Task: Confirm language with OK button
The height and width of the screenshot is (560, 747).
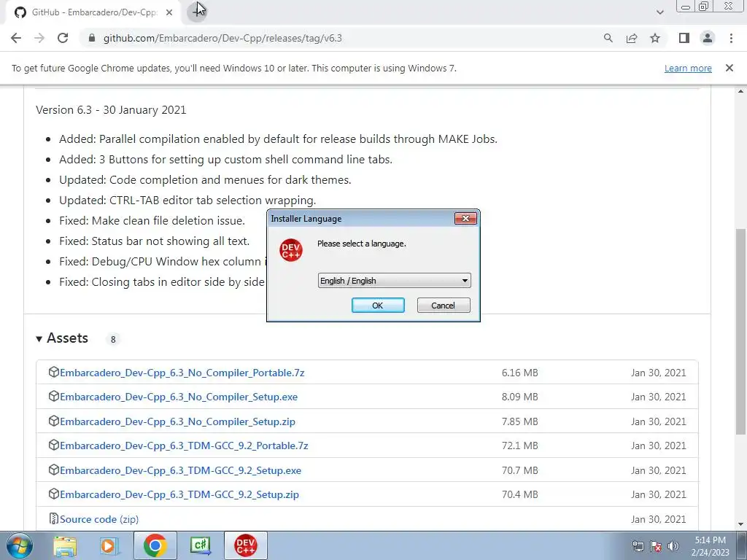Action: pos(378,306)
